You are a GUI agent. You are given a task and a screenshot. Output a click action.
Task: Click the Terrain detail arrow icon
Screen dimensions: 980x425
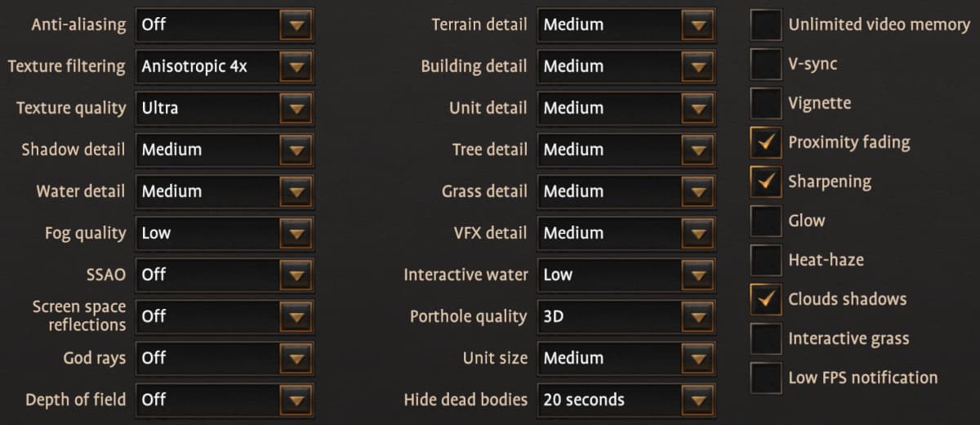[697, 25]
